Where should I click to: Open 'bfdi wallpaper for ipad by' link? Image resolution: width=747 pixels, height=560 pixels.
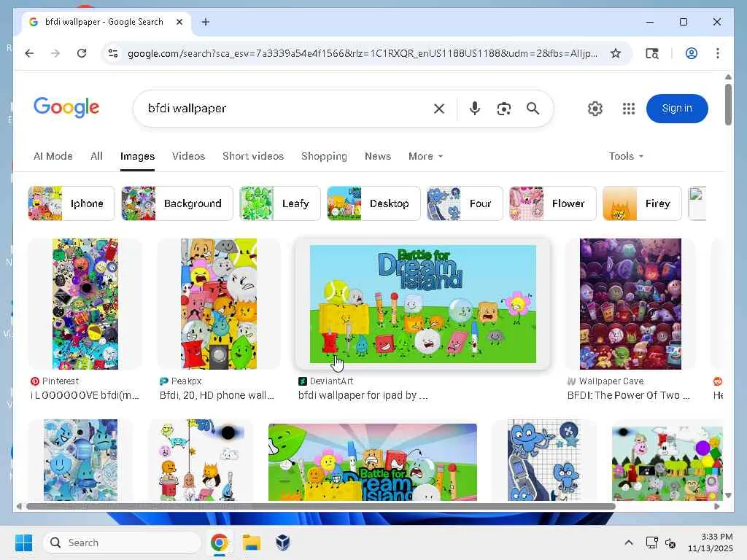tap(363, 395)
